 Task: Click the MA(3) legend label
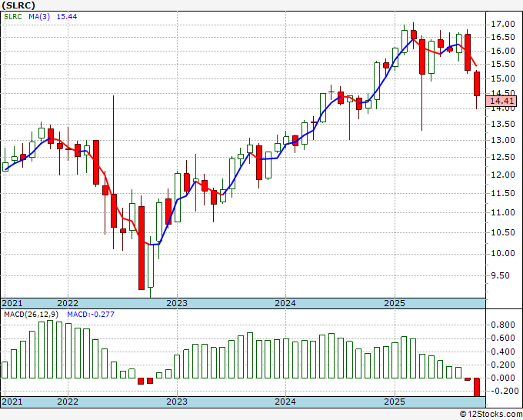pyautogui.click(x=39, y=17)
